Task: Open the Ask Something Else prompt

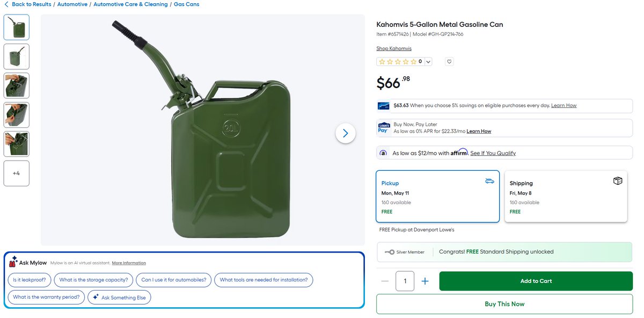Action: pyautogui.click(x=119, y=297)
